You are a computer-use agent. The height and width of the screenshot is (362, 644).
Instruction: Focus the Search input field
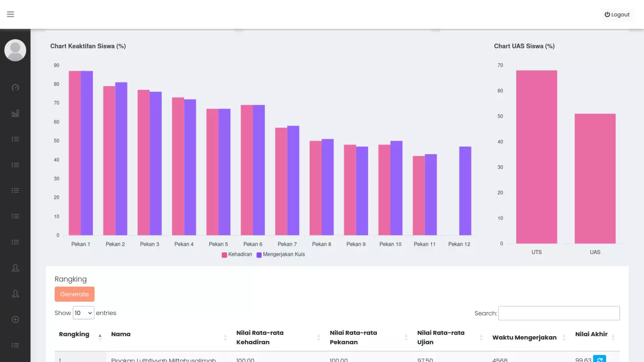pos(559,313)
